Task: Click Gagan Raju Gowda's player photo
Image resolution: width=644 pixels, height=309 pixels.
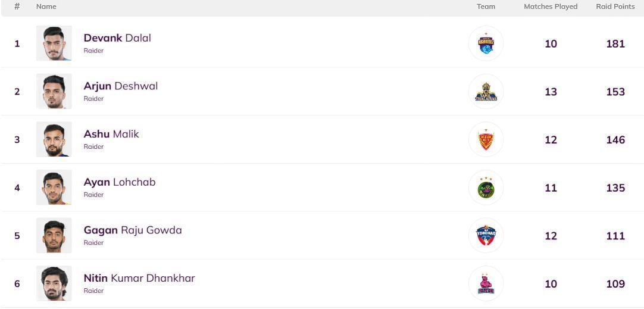Action: coord(54,236)
